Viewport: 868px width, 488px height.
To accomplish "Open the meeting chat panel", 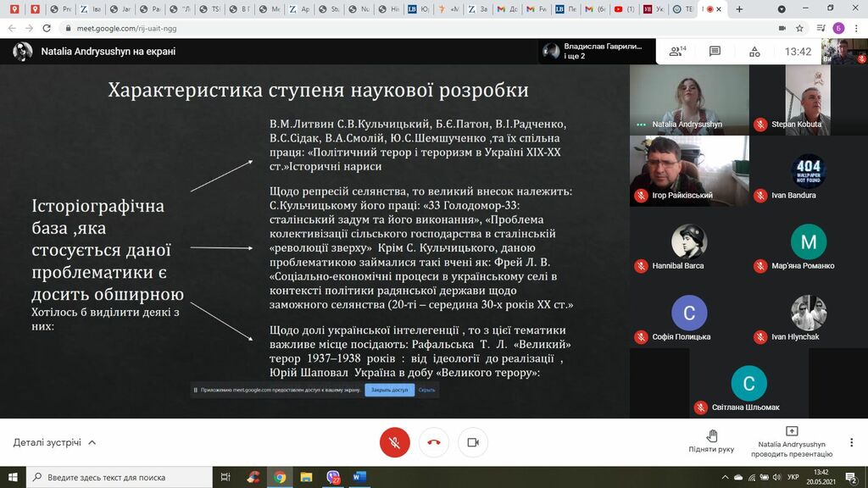I will (x=715, y=52).
